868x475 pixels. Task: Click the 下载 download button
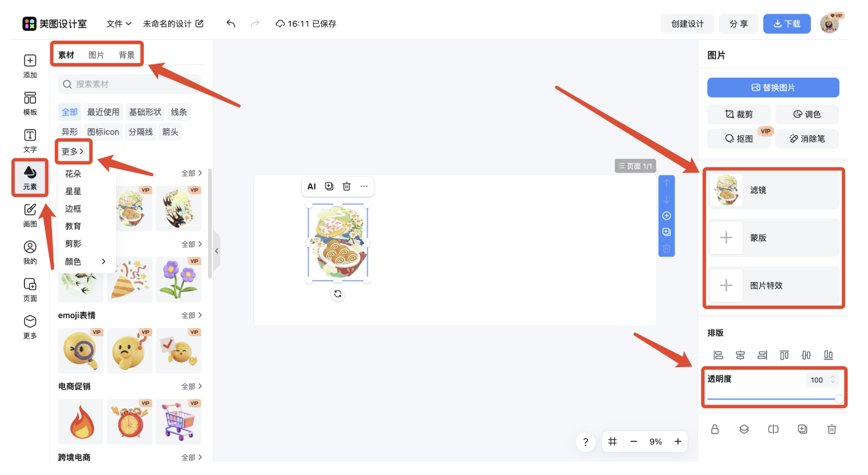coord(786,24)
